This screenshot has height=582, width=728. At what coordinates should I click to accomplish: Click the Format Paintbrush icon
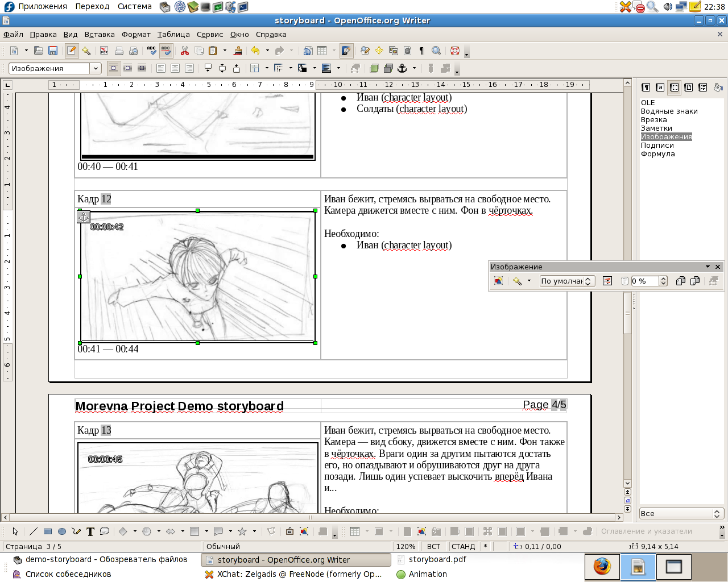[x=238, y=51]
